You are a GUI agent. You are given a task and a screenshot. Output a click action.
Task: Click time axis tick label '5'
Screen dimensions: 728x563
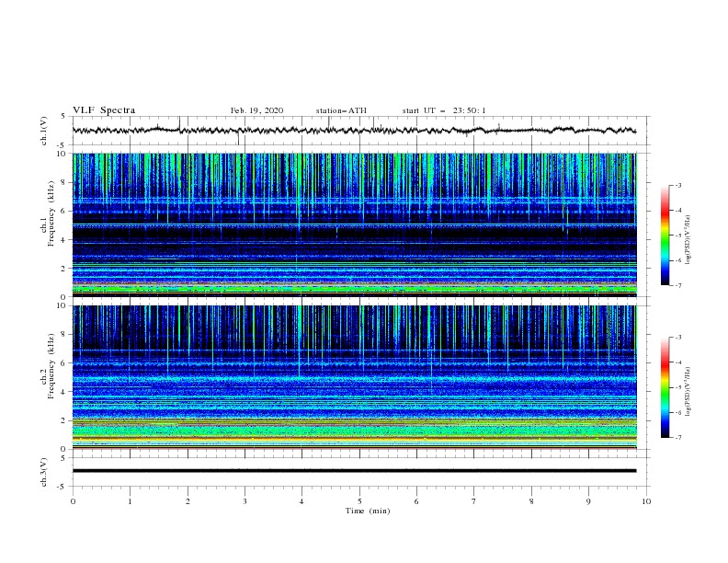pos(359,501)
